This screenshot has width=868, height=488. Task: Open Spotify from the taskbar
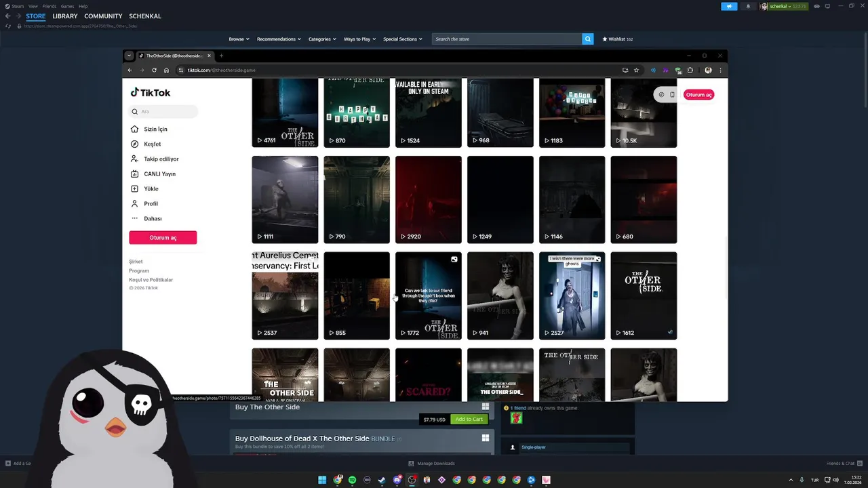click(x=352, y=480)
